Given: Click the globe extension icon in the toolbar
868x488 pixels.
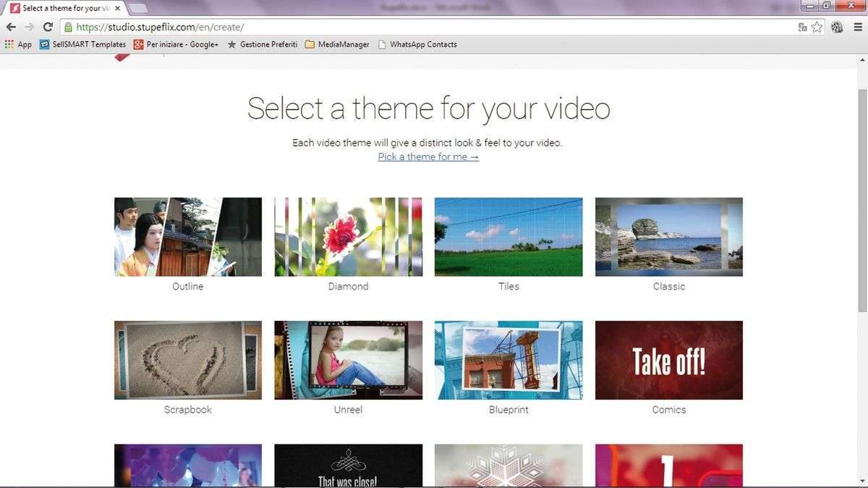Looking at the screenshot, I should click(x=837, y=28).
